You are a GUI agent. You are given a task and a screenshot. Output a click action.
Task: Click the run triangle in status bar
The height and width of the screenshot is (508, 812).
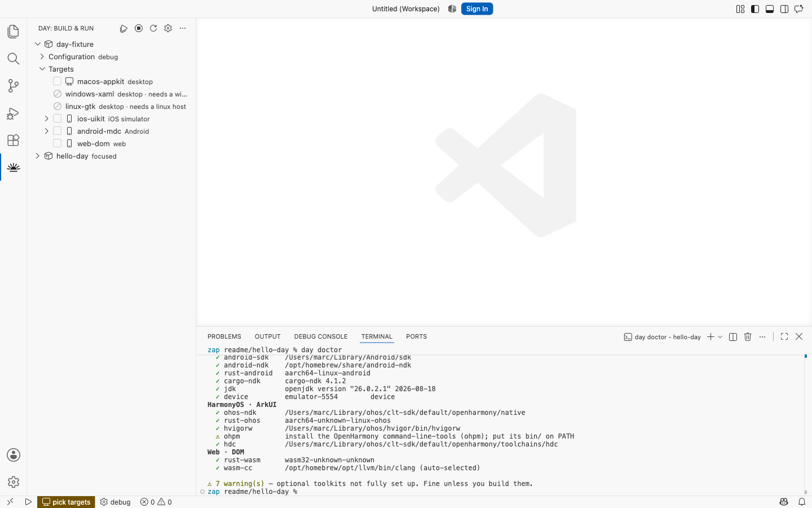[x=28, y=502]
